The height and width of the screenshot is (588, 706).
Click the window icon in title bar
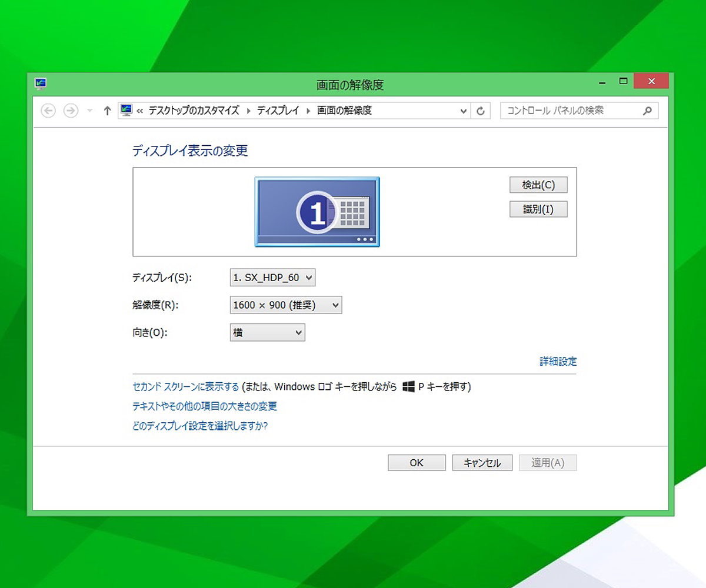41,84
